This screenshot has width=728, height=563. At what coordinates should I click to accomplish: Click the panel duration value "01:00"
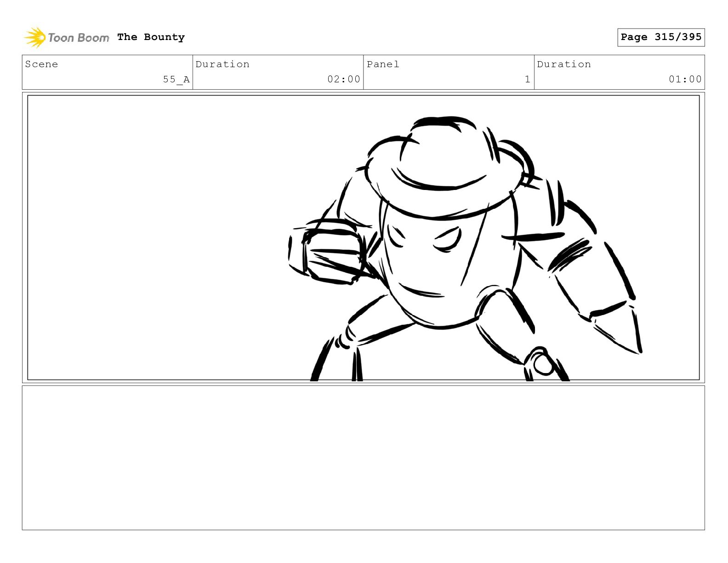(x=685, y=79)
